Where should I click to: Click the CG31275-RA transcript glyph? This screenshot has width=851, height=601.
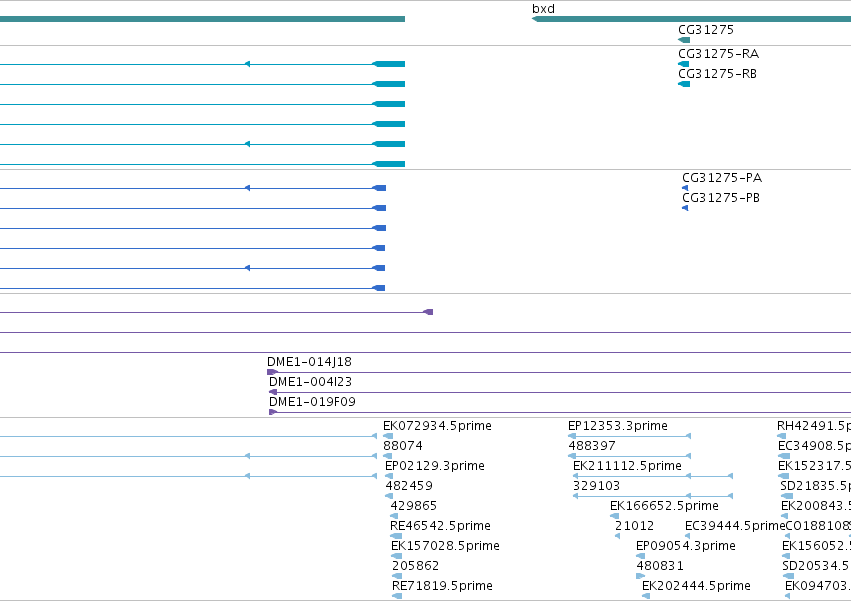click(x=683, y=64)
